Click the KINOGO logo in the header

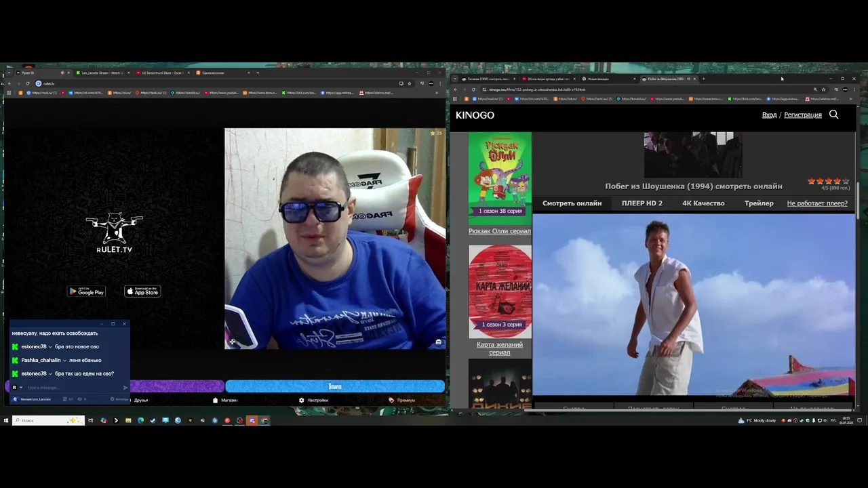coord(475,115)
